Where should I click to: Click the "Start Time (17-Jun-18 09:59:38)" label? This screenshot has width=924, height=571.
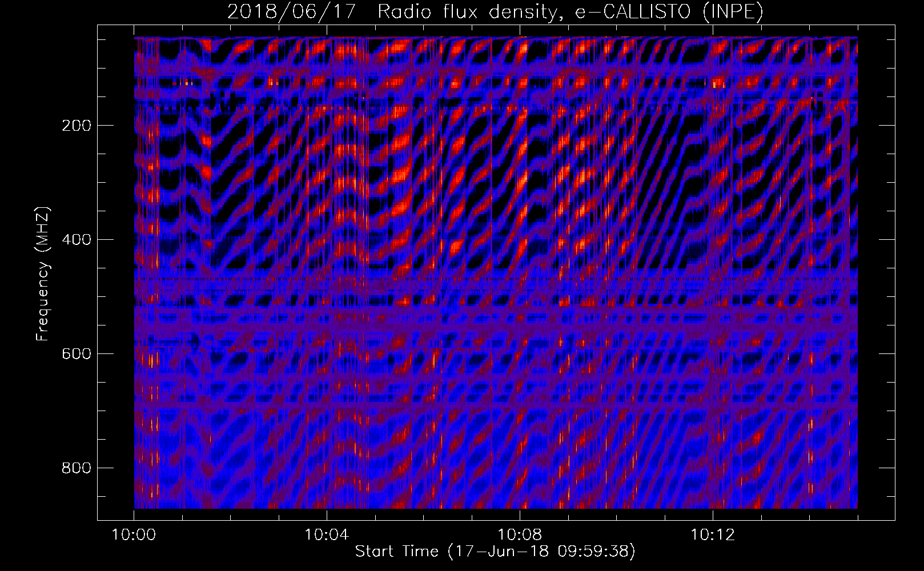(x=495, y=552)
